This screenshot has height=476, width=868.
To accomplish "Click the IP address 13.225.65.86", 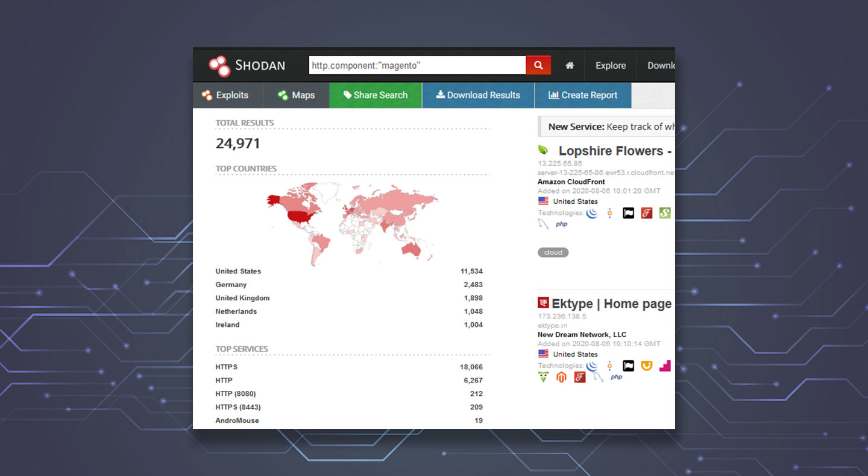I will pos(560,163).
